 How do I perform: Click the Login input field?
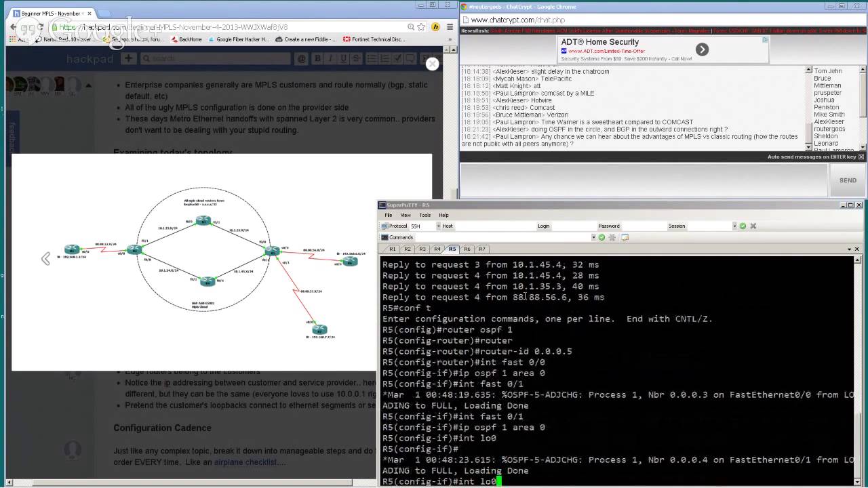(574, 226)
